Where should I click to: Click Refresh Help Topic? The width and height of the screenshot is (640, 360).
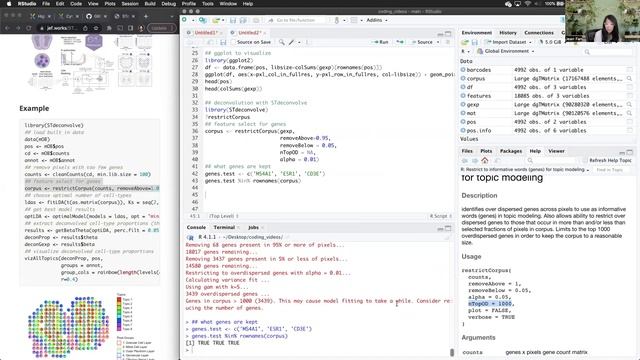610,160
